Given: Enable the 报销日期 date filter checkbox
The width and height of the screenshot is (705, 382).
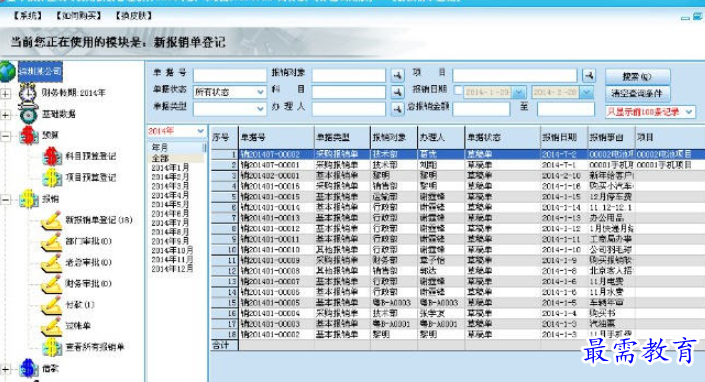Looking at the screenshot, I should [x=457, y=91].
